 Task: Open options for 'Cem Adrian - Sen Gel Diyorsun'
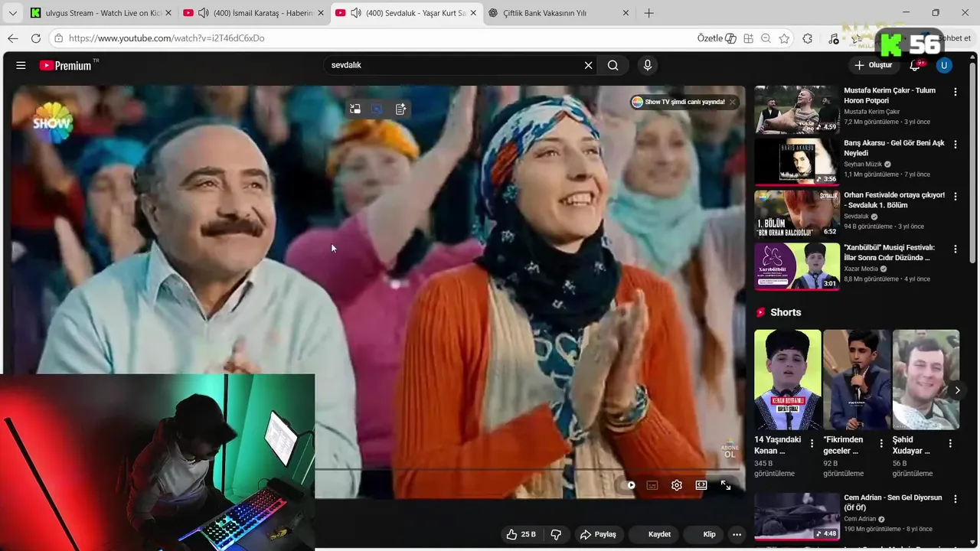955,499
